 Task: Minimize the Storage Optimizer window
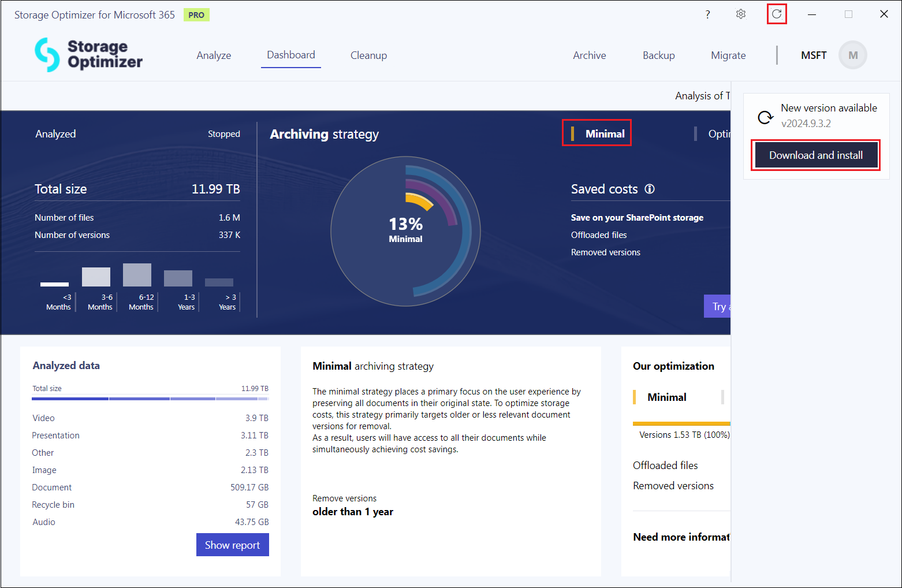coord(812,14)
